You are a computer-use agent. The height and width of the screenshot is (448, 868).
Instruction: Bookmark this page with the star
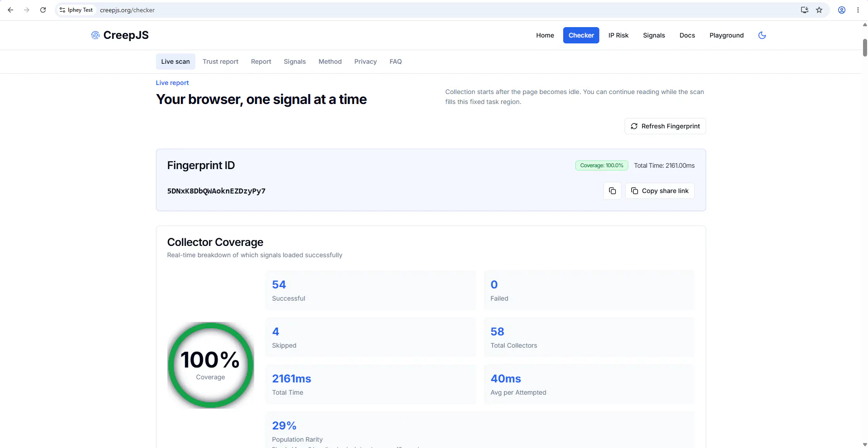pyautogui.click(x=819, y=10)
